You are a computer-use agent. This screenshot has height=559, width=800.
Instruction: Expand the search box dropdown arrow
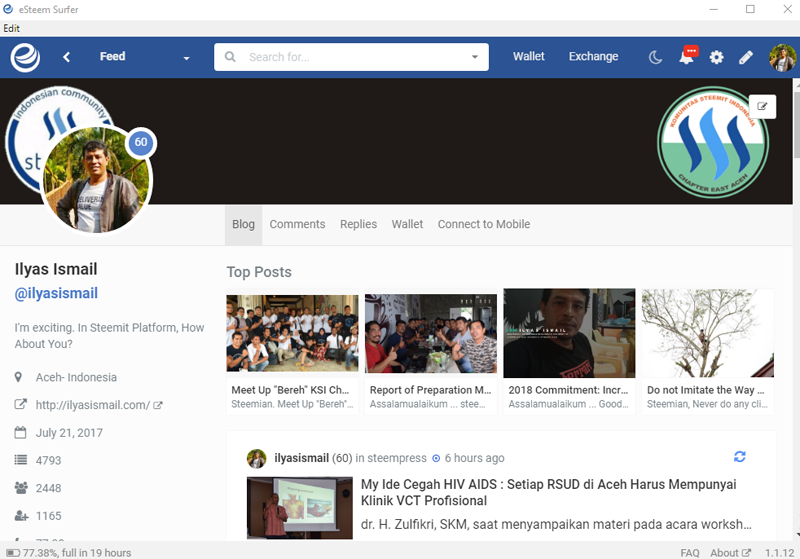(475, 57)
